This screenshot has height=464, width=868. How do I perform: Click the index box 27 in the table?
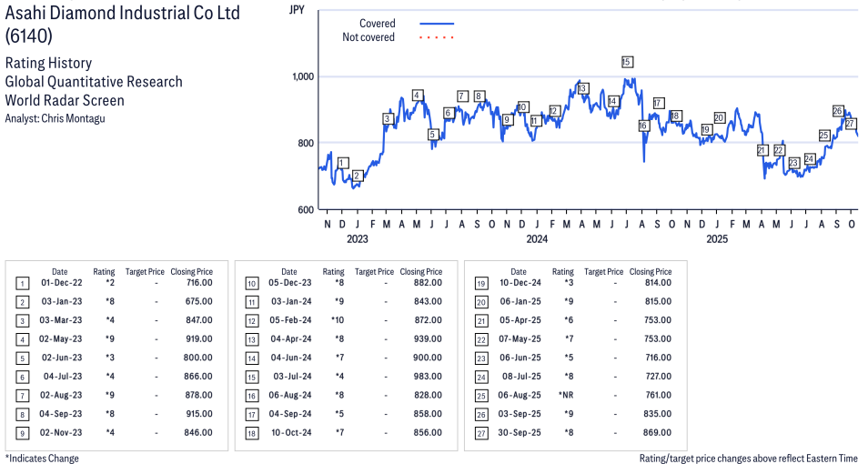[x=480, y=433]
